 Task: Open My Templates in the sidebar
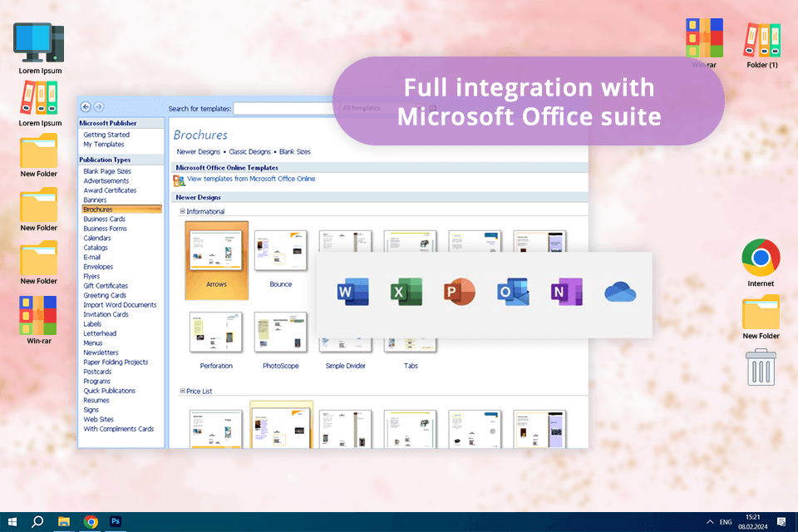tap(104, 145)
